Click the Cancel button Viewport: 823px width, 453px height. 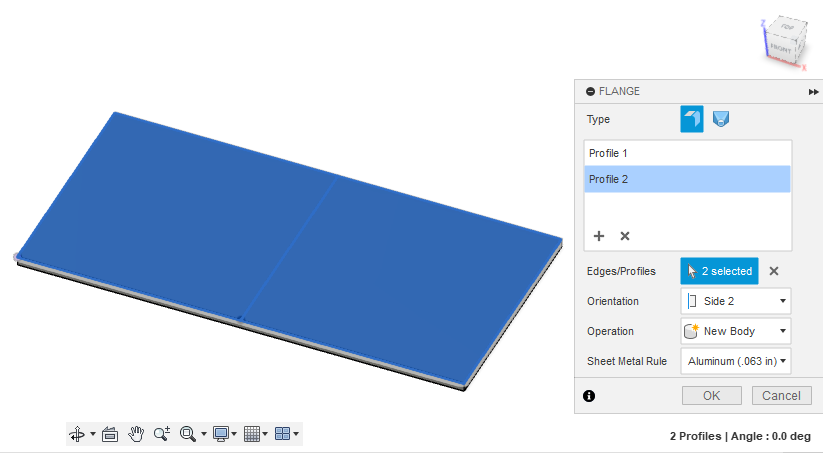point(782,395)
